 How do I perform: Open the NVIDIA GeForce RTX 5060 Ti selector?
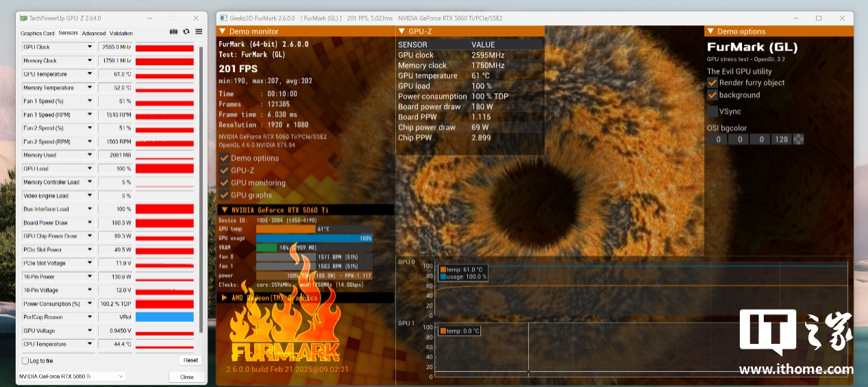point(71,376)
